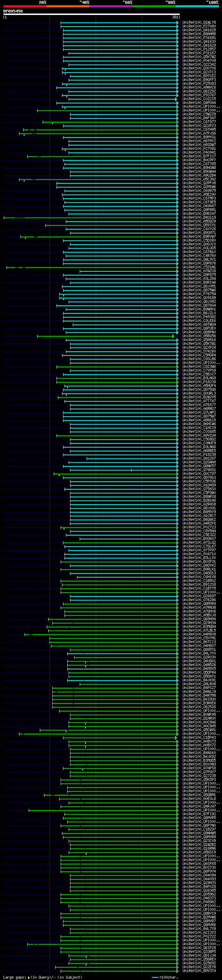
Task: Select hit UniRef100_B7FIX7
Action: pyautogui.click(x=199, y=156)
